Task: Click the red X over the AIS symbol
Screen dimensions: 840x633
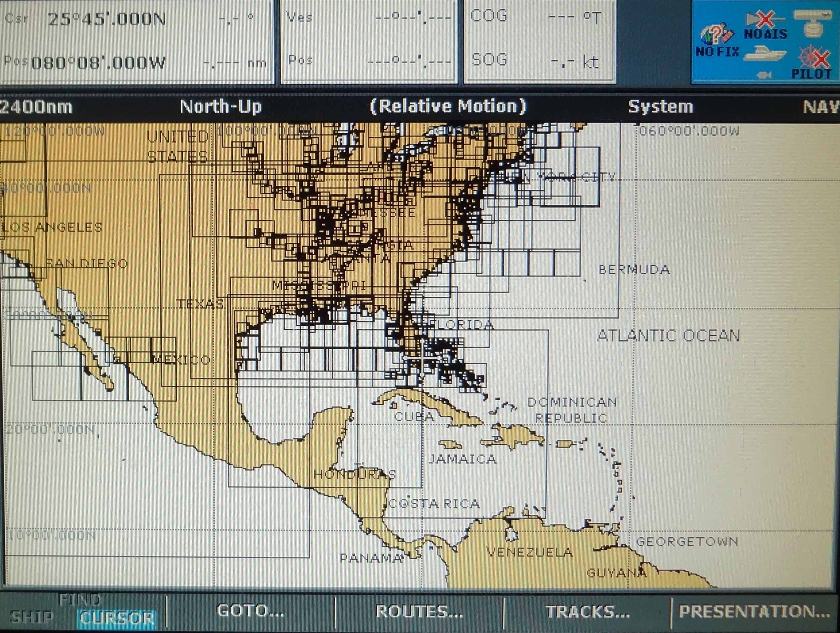Action: (766, 19)
